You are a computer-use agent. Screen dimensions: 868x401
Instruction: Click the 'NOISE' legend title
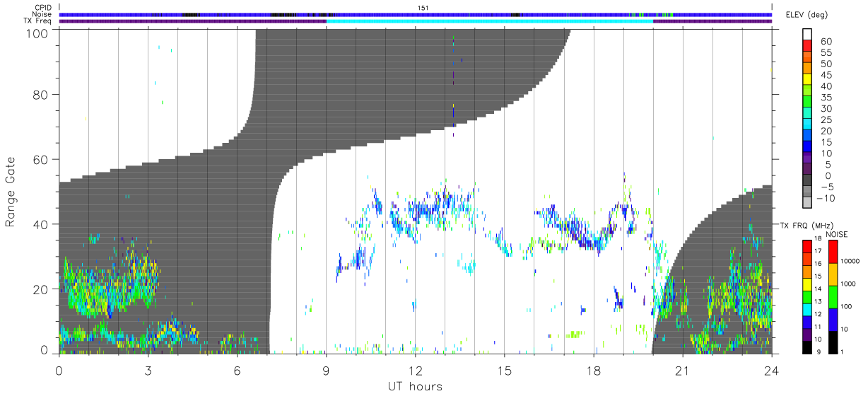(837, 234)
